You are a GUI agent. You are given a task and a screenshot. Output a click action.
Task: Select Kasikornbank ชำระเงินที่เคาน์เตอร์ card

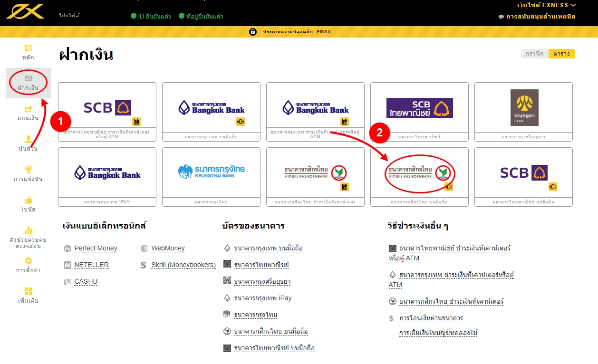pyautogui.click(x=315, y=177)
